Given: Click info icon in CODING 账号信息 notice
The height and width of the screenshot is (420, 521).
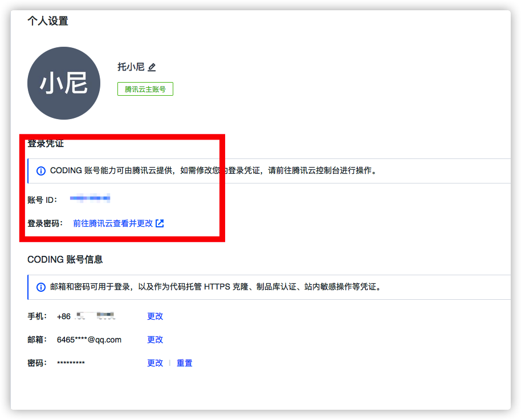Looking at the screenshot, I should [41, 287].
